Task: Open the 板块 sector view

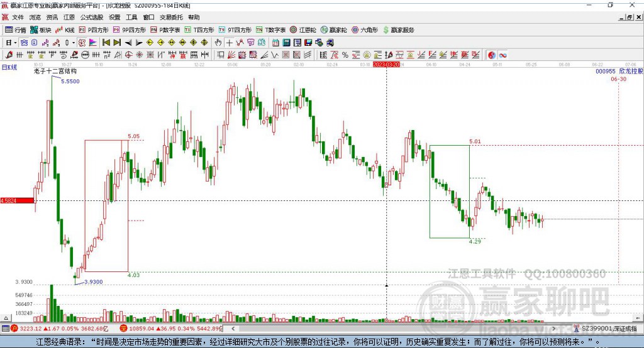Action: (40, 30)
